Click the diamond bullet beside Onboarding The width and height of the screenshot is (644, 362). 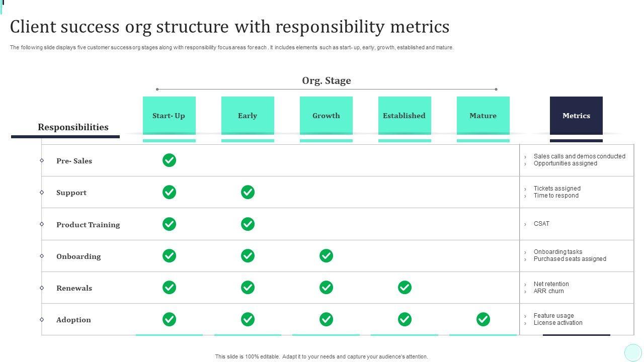(42, 256)
